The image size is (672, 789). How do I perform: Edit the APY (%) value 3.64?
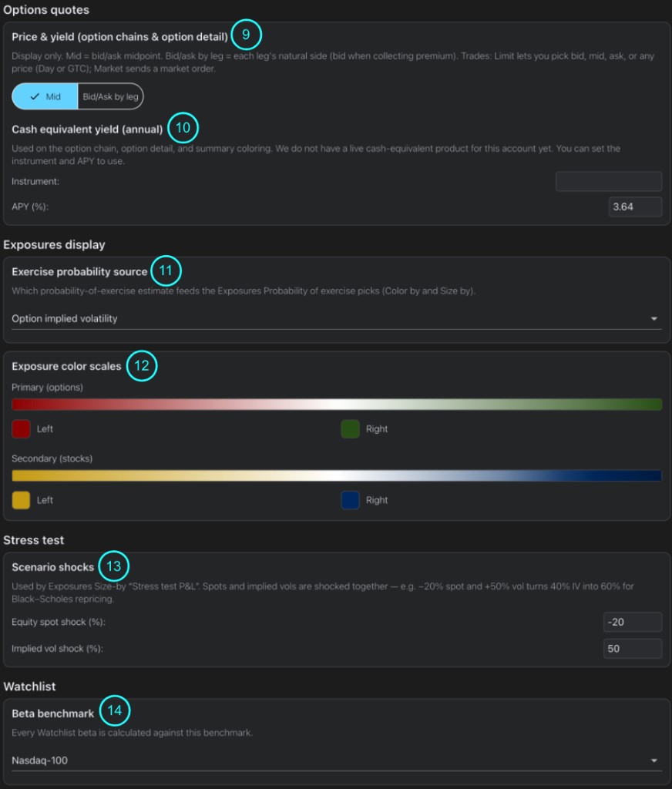pyautogui.click(x=635, y=206)
